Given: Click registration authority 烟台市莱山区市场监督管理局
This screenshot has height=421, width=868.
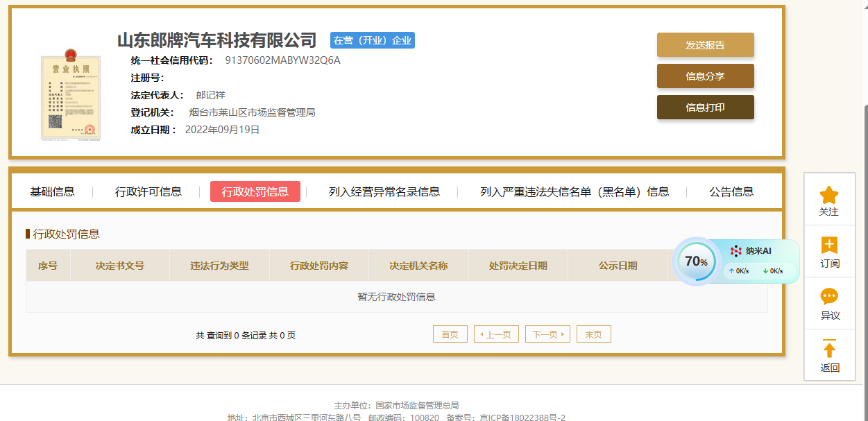Looking at the screenshot, I should (x=253, y=112).
